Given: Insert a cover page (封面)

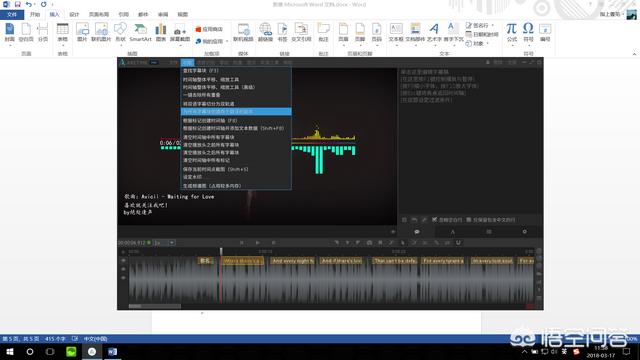Looking at the screenshot, I should pyautogui.click(x=9, y=32).
